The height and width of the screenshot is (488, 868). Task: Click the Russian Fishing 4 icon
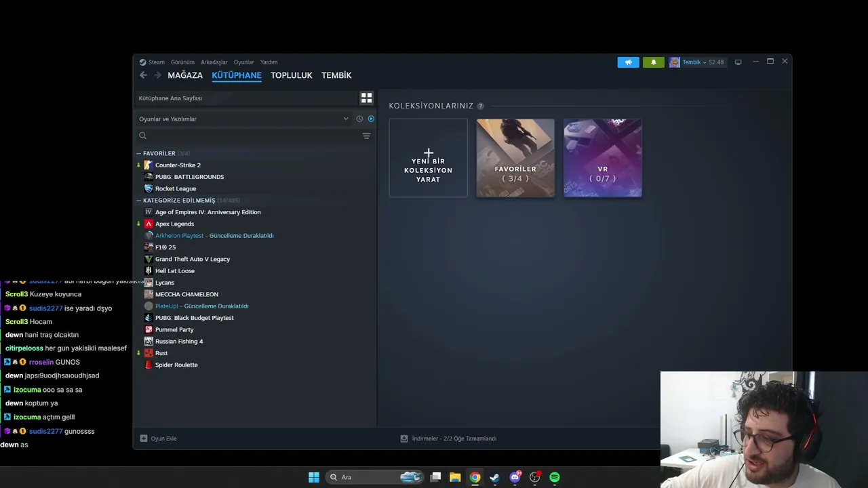point(149,341)
